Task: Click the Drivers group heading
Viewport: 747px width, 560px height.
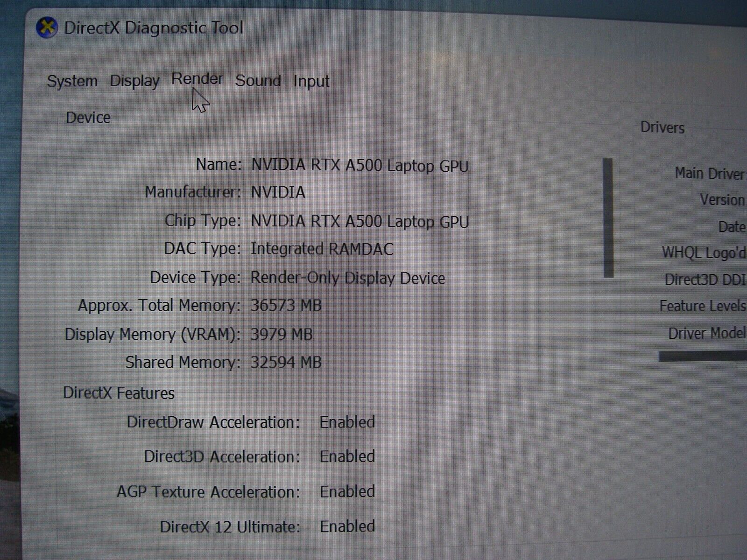Action: (662, 127)
